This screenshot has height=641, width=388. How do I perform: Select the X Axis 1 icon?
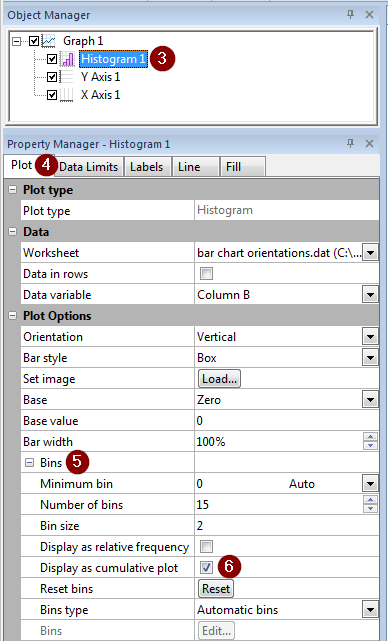[67, 95]
